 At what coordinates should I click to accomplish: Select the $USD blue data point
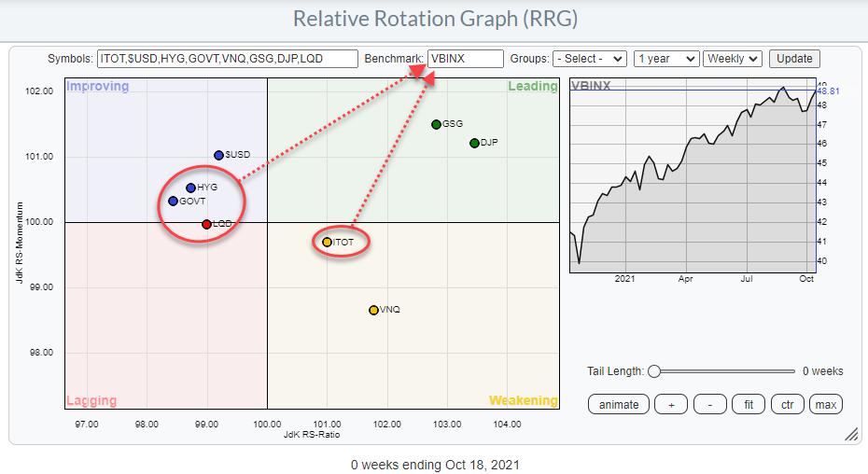pos(217,155)
